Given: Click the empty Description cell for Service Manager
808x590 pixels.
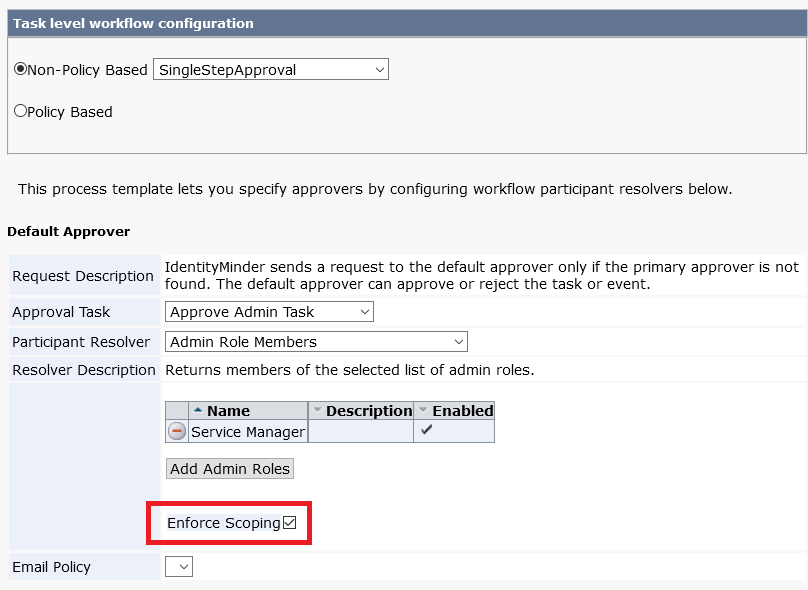Looking at the screenshot, I should [360, 432].
